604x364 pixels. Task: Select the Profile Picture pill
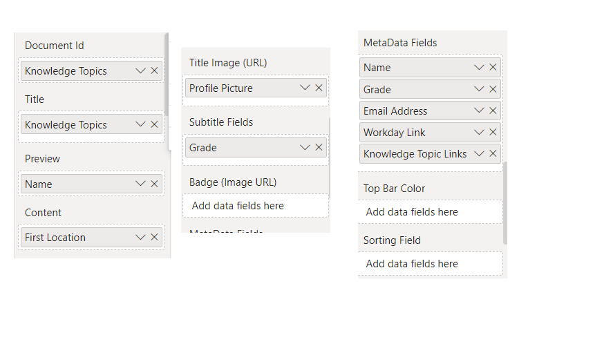[256, 88]
